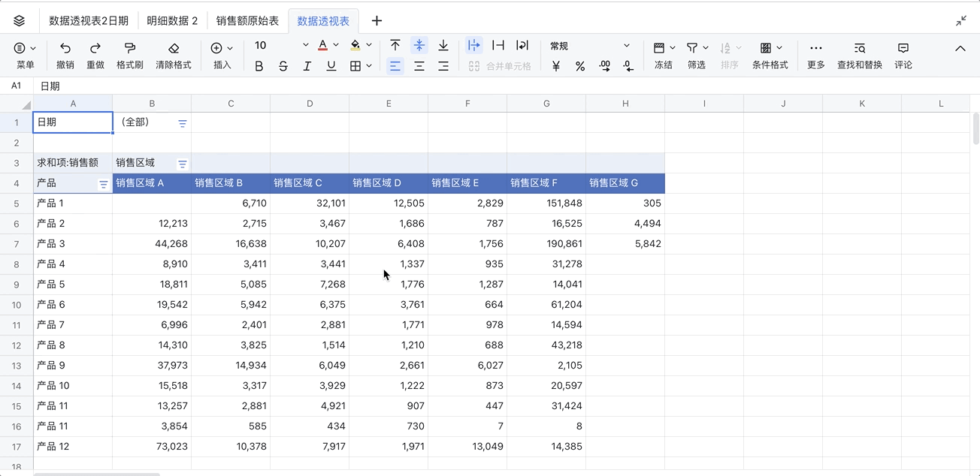This screenshot has width=980, height=476.
Task: Open the 冻结 freeze dropdown
Action: [x=664, y=56]
